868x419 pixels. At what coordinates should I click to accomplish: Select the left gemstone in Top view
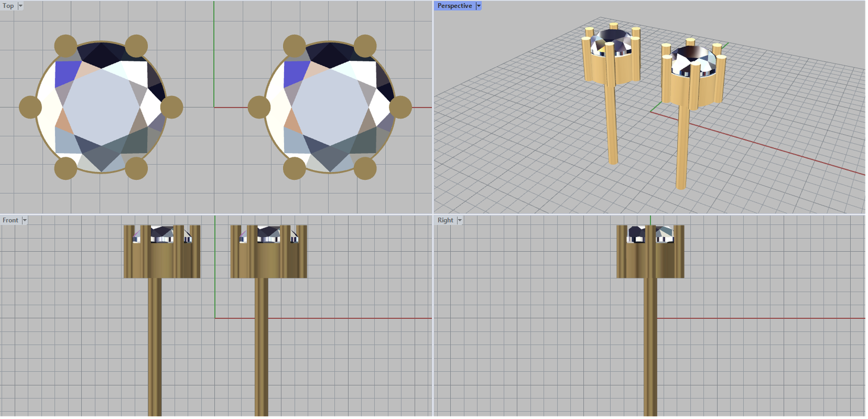pos(101,107)
